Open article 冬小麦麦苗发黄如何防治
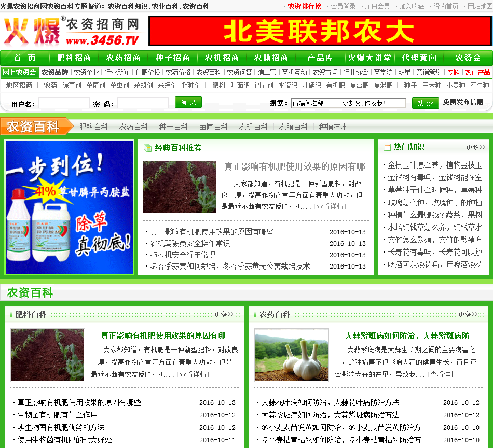493x448 pixels. tap(341, 427)
